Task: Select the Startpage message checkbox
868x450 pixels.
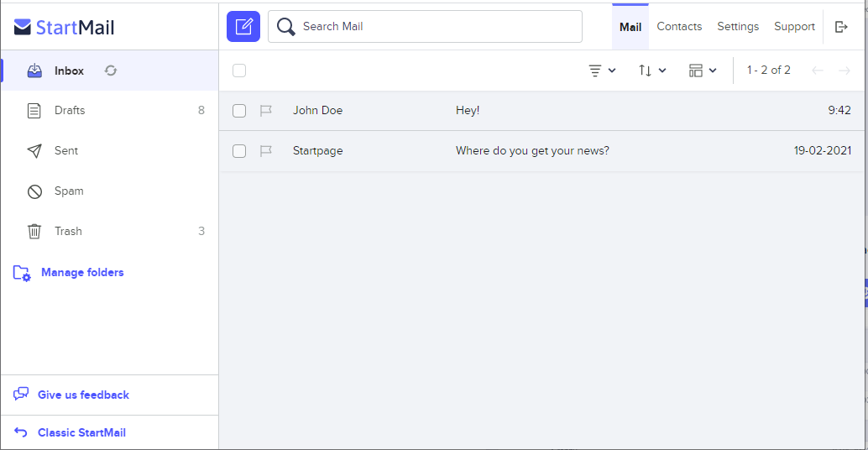Action: point(239,151)
